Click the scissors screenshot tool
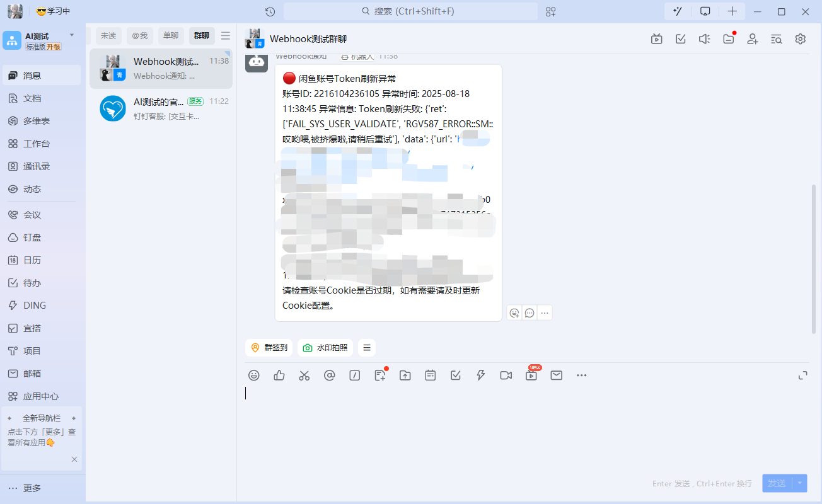The image size is (822, 504). (304, 375)
